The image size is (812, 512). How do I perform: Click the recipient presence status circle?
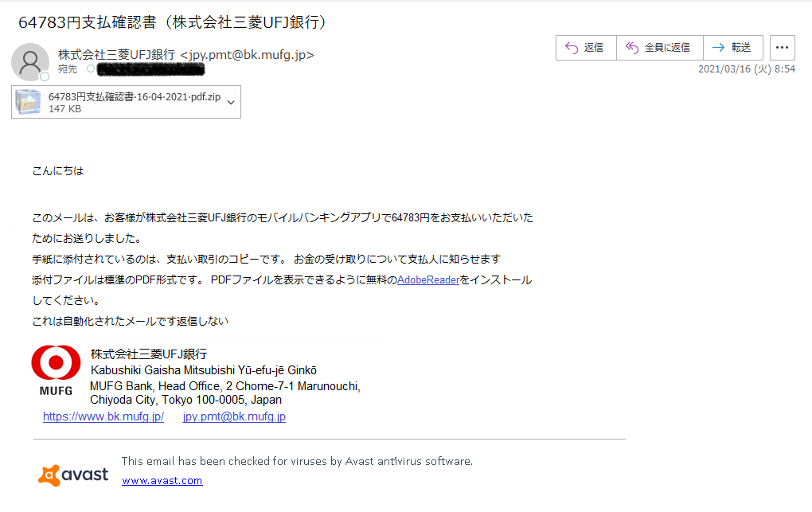tap(91, 68)
